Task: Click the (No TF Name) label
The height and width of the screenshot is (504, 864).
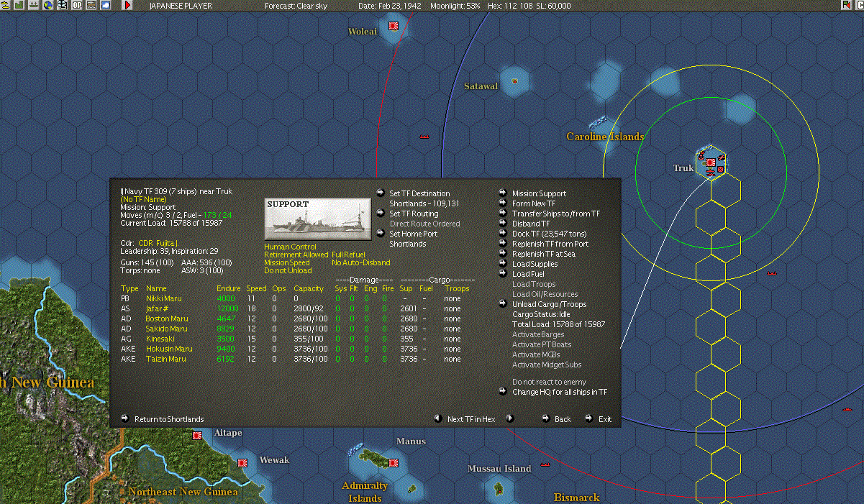Action: tap(143, 199)
